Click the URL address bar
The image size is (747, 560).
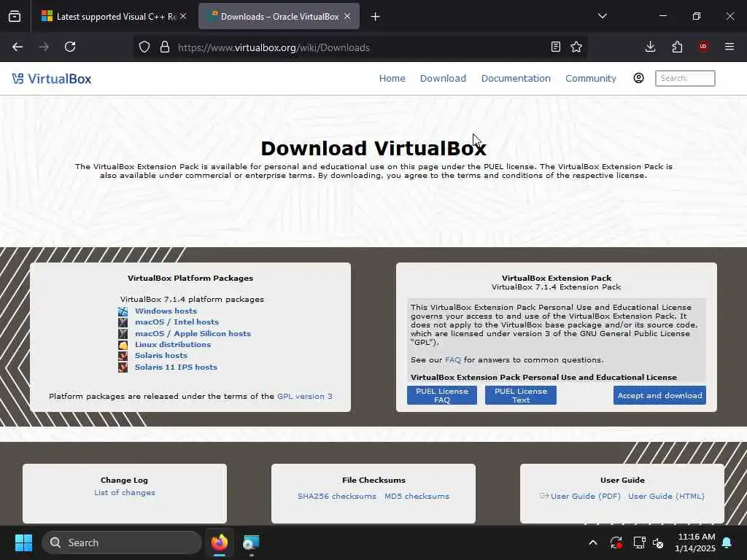point(362,47)
